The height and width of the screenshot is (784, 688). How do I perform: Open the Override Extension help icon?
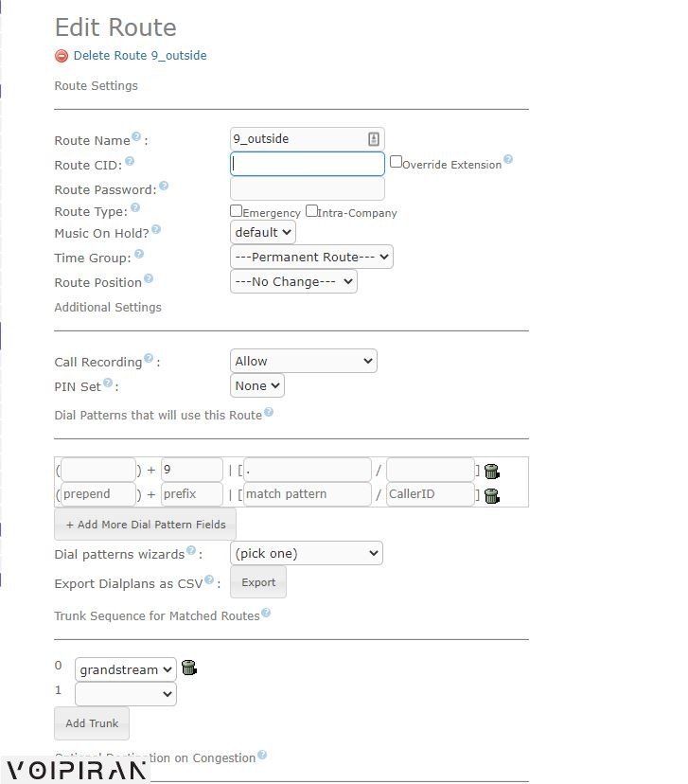[x=508, y=159]
